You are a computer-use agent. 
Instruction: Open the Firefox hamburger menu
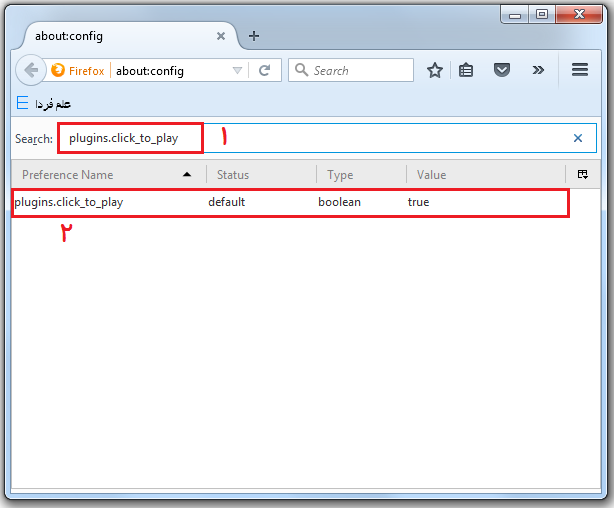pos(579,70)
